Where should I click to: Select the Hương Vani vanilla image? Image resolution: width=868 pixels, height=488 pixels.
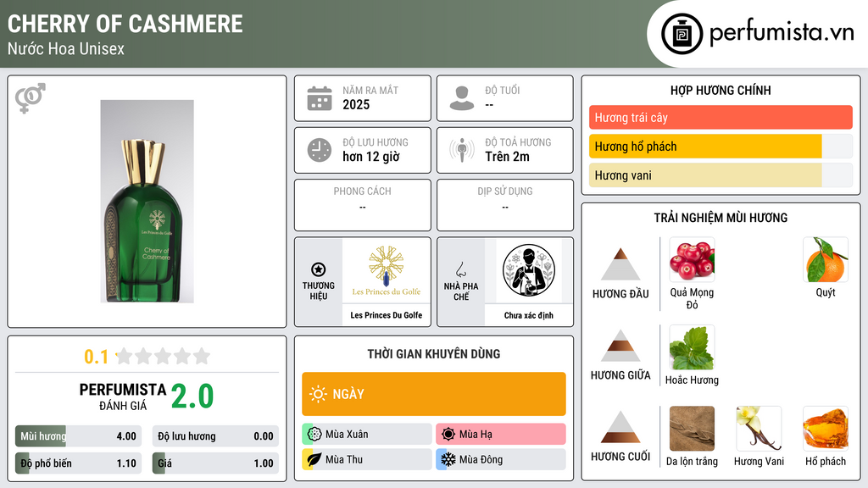759,429
